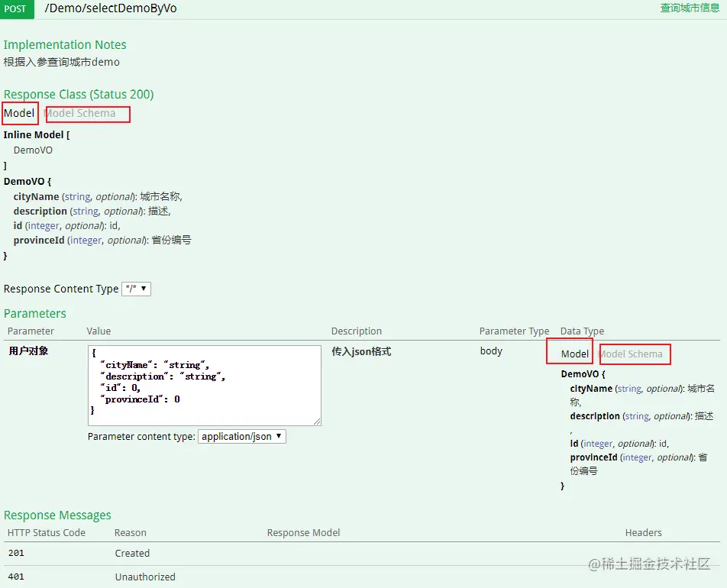Click the Inline Model [ label

pyautogui.click(x=37, y=135)
